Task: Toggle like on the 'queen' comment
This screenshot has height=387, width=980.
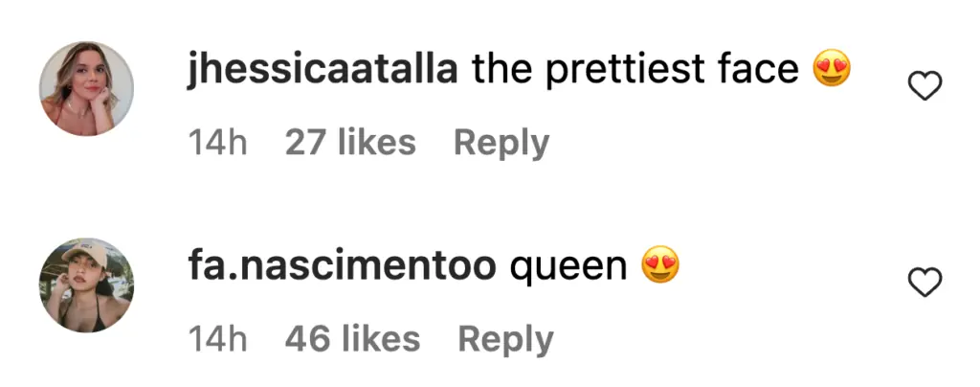Action: click(924, 283)
